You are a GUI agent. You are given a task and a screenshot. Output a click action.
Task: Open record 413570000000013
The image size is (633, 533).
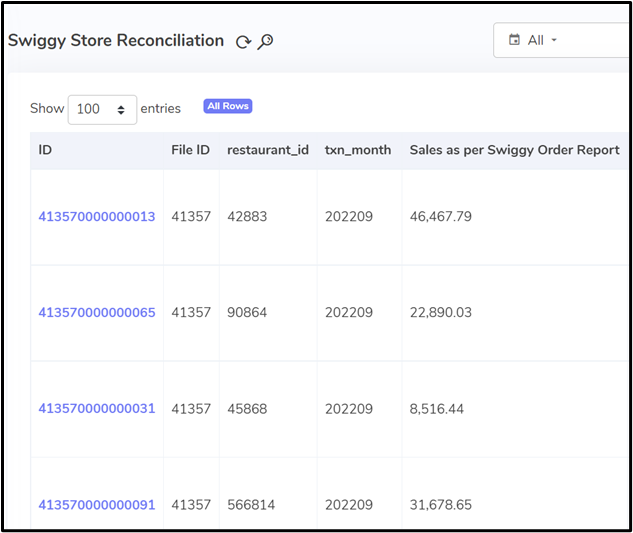click(97, 217)
